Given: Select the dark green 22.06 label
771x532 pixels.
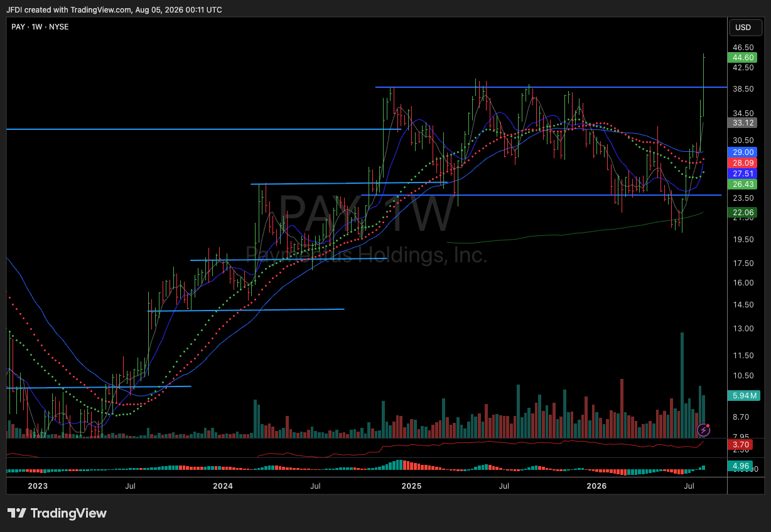Looking at the screenshot, I should coord(743,213).
